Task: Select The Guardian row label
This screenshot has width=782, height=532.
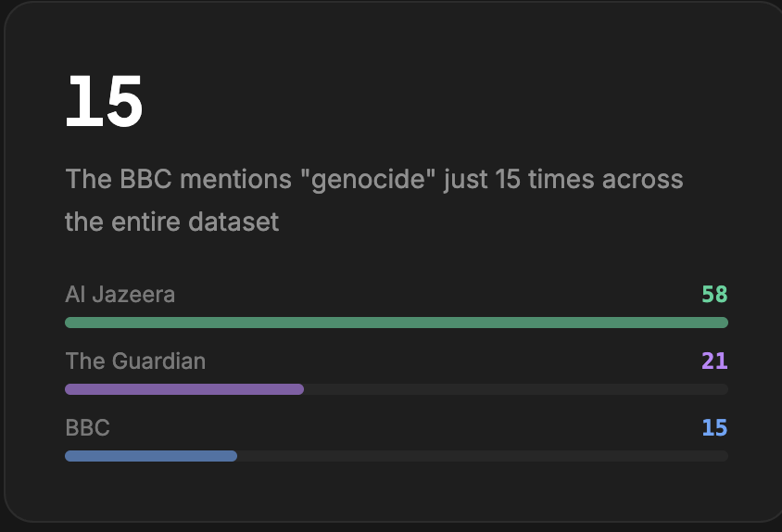Action: click(135, 361)
